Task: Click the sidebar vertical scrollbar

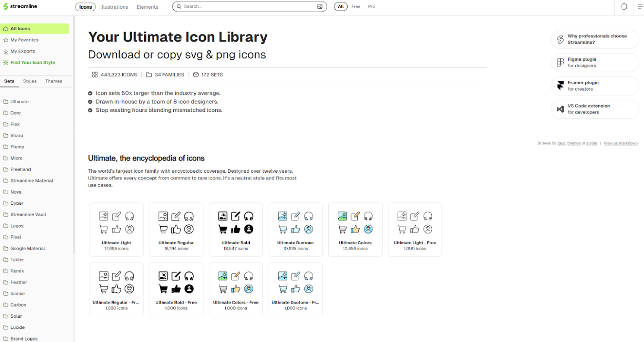Action: tap(74, 135)
